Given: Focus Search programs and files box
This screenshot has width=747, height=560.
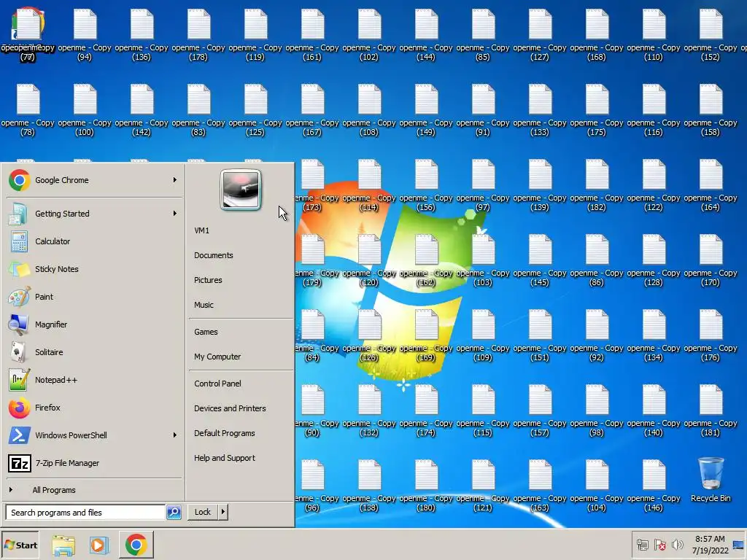Looking at the screenshot, I should click(86, 513).
